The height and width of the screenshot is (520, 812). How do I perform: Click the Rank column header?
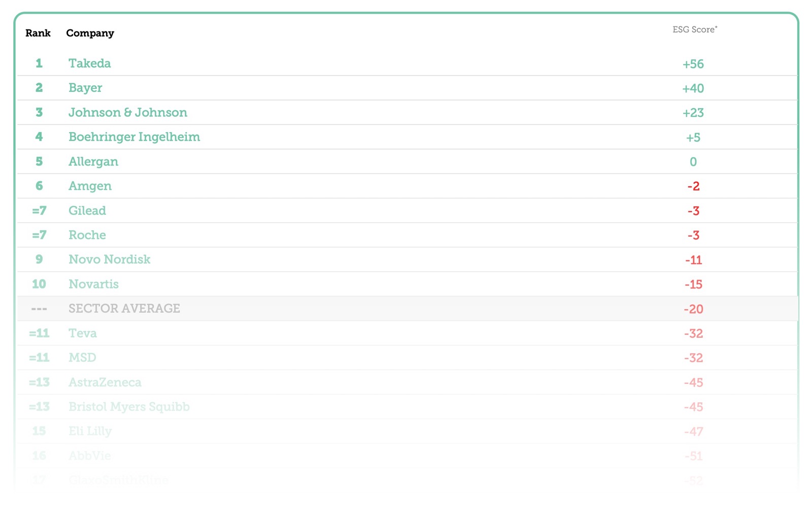[38, 33]
